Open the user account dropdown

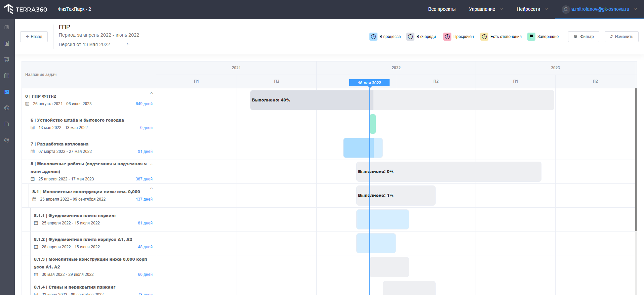(x=600, y=9)
